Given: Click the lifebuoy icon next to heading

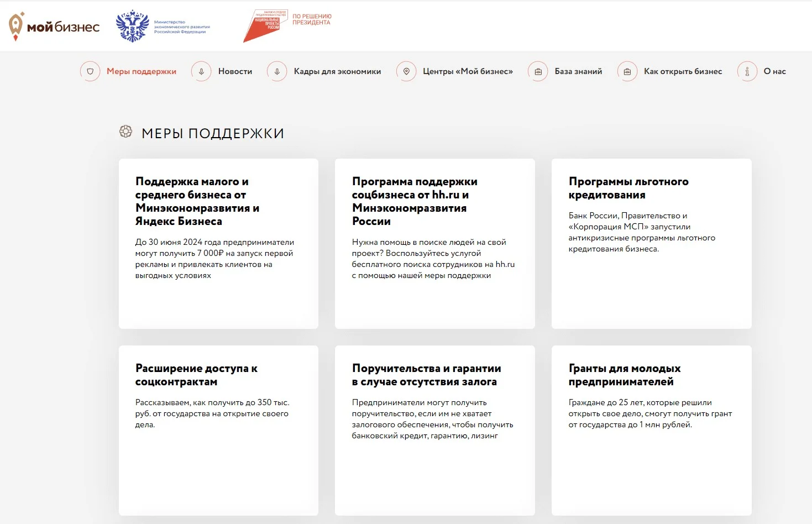Looking at the screenshot, I should click(126, 132).
